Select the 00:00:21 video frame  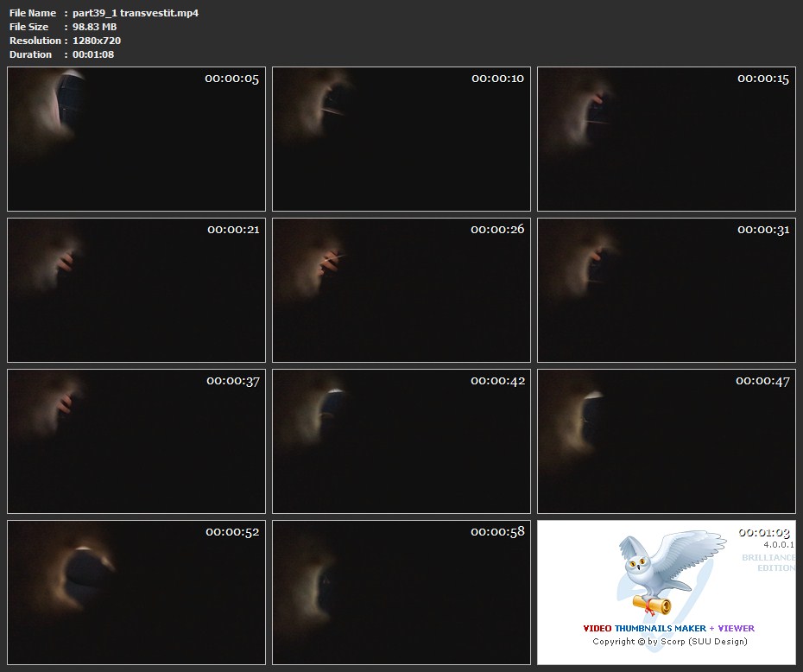tap(136, 290)
